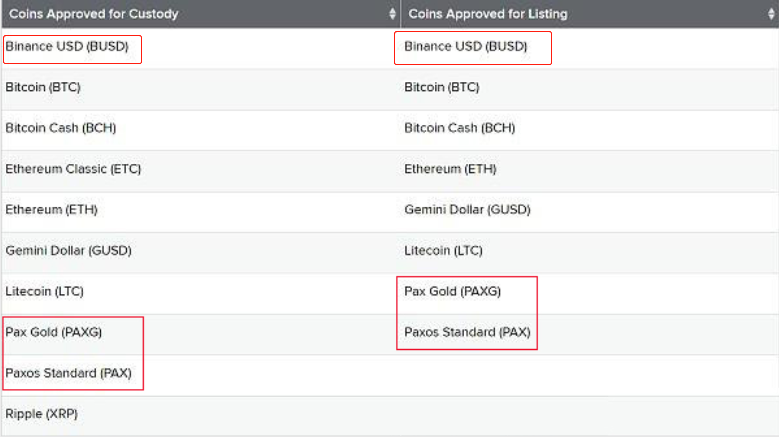
Task: Select Ethereum Classic (ETC) in Custody column
Action: 73,169
